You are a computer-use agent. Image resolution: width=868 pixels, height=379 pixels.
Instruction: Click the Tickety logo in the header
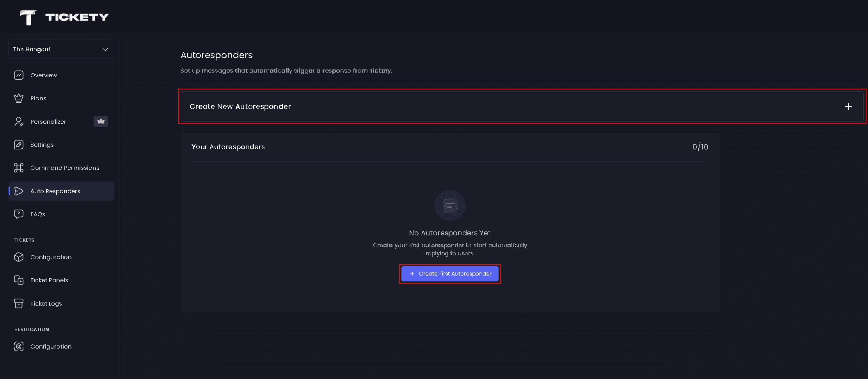click(64, 16)
